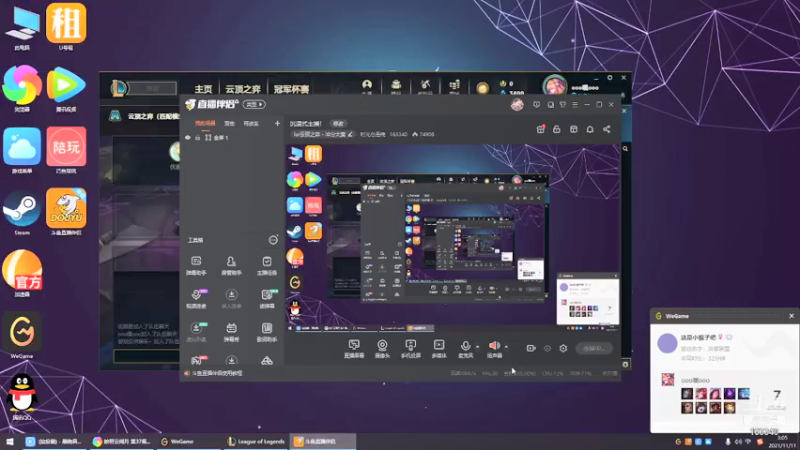This screenshot has width=800, height=450.
Task: Click the record video camera icon
Action: pos(531,348)
